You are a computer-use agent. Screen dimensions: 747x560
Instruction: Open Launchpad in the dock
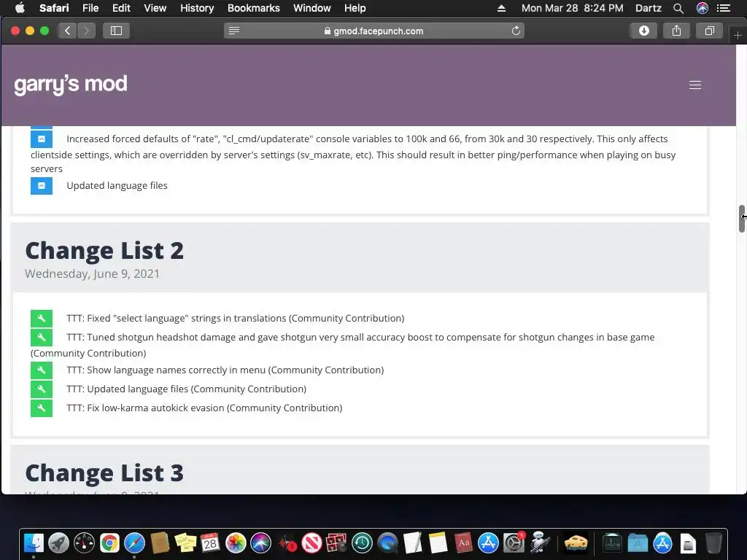pyautogui.click(x=58, y=542)
